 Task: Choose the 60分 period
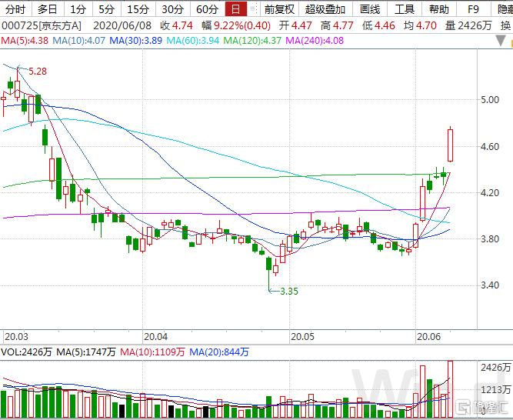[x=207, y=8]
